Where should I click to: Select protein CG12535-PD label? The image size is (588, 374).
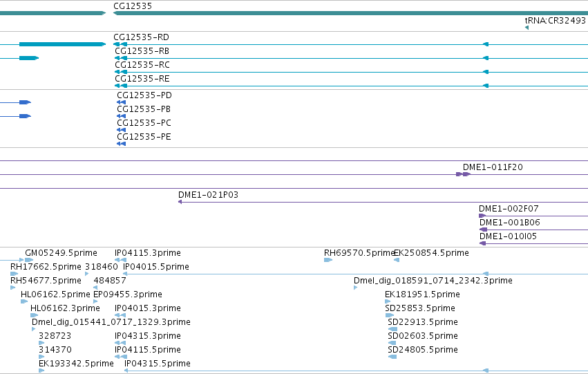point(144,95)
